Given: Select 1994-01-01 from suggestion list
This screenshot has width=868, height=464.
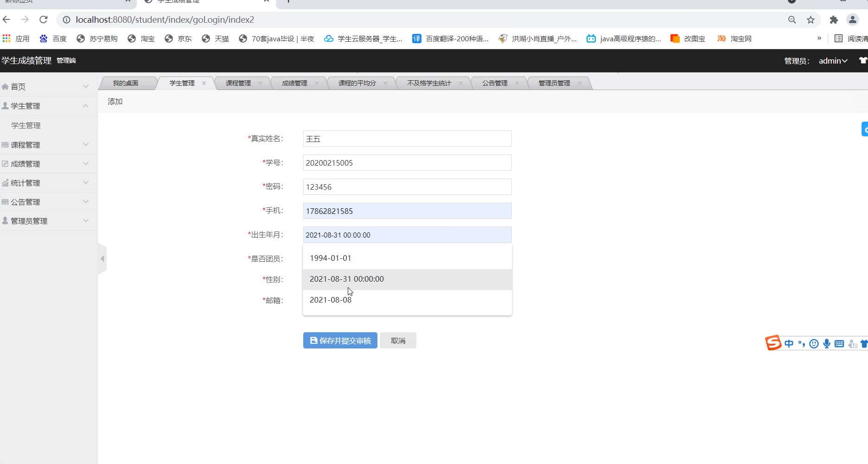Looking at the screenshot, I should pos(331,258).
